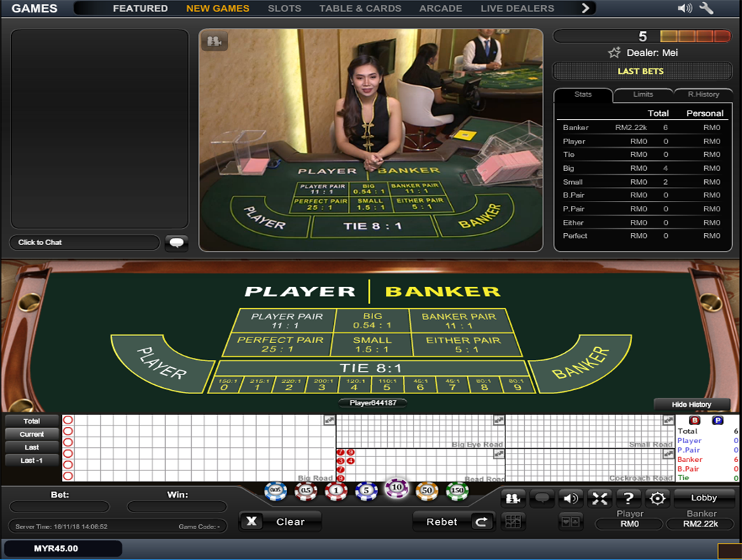
Task: Select the red 1 chip
Action: pos(335,491)
